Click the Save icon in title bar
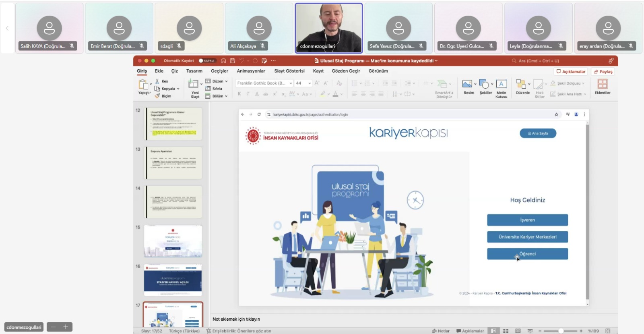This screenshot has height=334, width=644. pyautogui.click(x=232, y=61)
